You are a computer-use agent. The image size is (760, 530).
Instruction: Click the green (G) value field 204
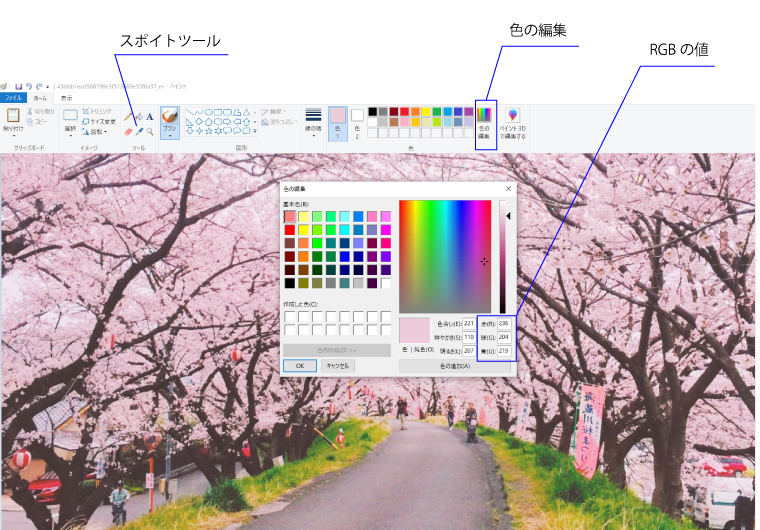pos(504,337)
